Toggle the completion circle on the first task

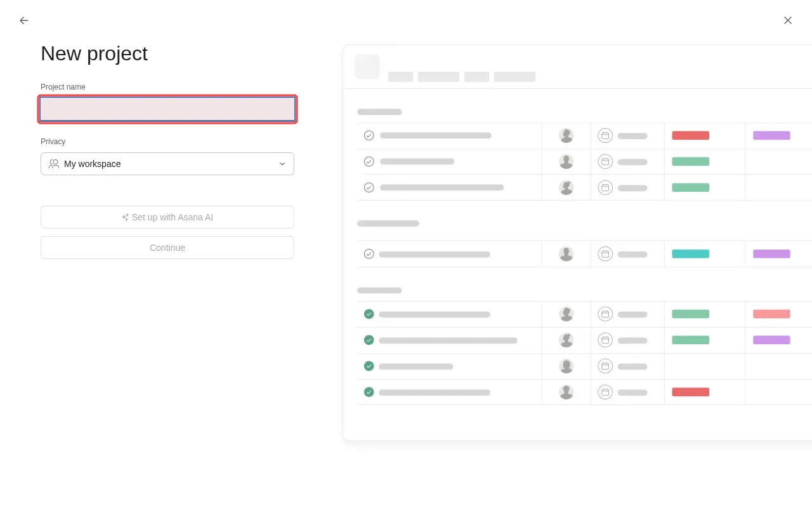click(369, 135)
